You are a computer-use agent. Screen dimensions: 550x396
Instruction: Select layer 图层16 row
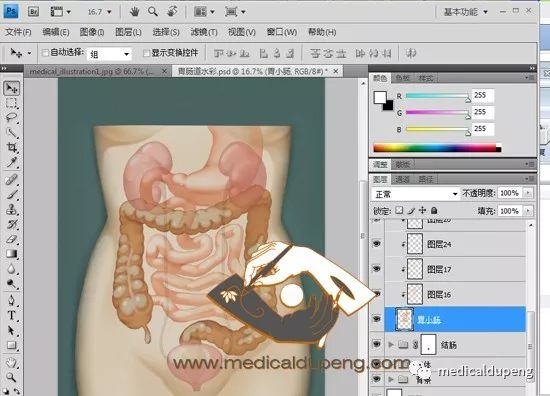(x=455, y=294)
